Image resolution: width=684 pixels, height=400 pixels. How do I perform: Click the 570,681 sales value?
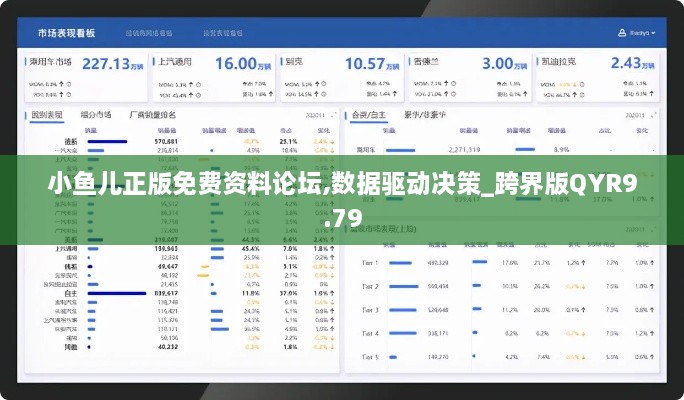[x=166, y=141]
